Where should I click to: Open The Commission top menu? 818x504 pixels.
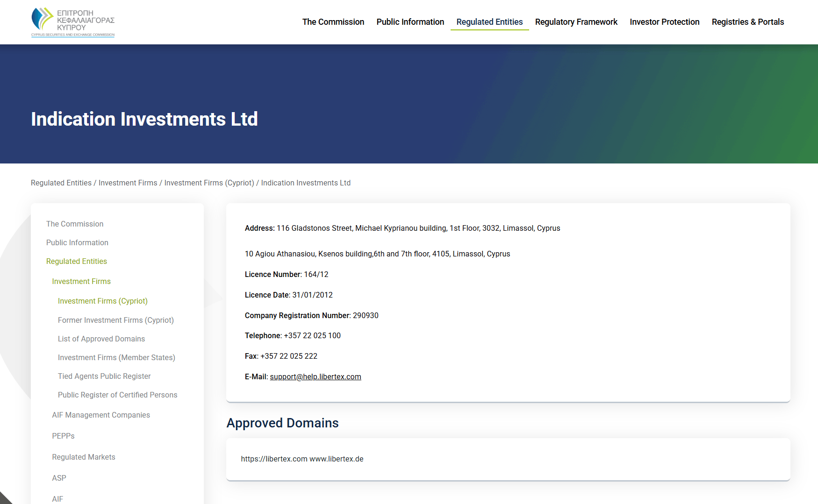click(x=333, y=22)
